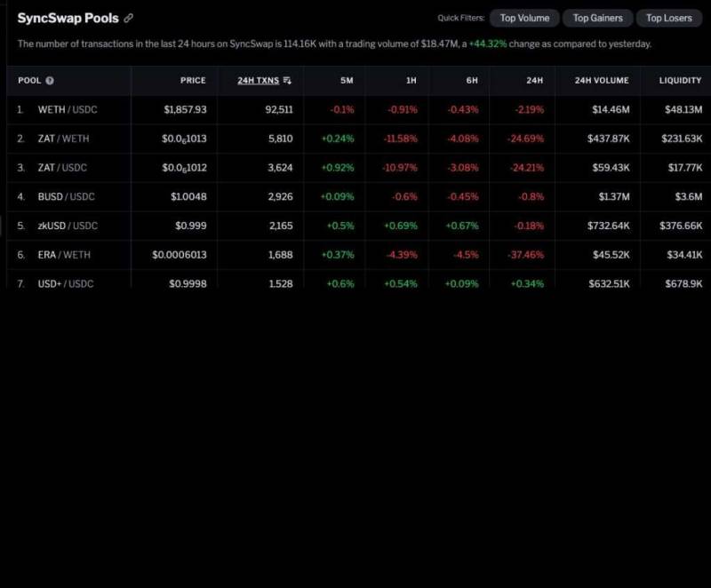This screenshot has height=588, width=711.
Task: Select the -24.69% 24H change cell
Action: coord(525,139)
